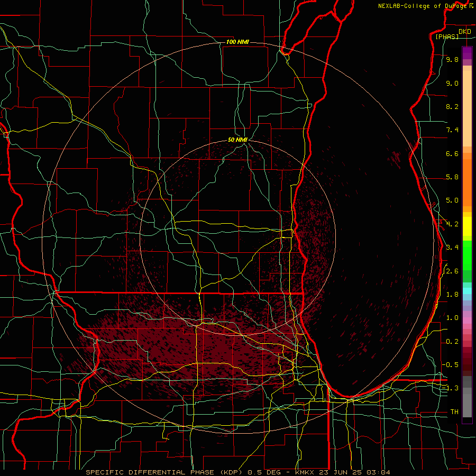Screen dimensions: 476x476
Task: Click the purple top color band in the legend
Action: pos(467,53)
